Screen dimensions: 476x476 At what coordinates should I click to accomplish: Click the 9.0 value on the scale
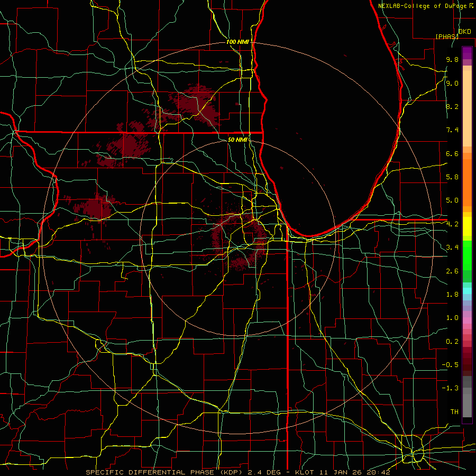(452, 84)
